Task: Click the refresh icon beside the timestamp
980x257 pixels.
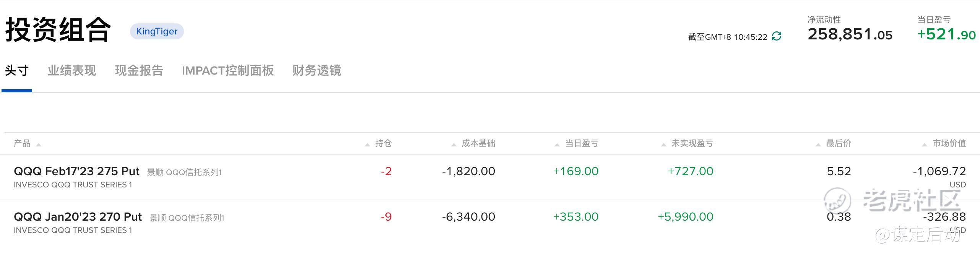Action: 777,36
